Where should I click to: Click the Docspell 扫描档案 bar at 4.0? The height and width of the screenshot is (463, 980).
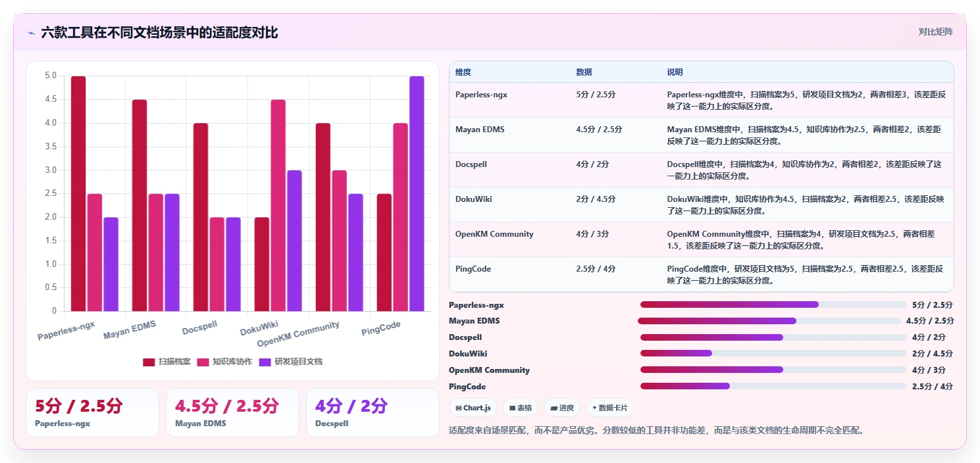tap(201, 217)
